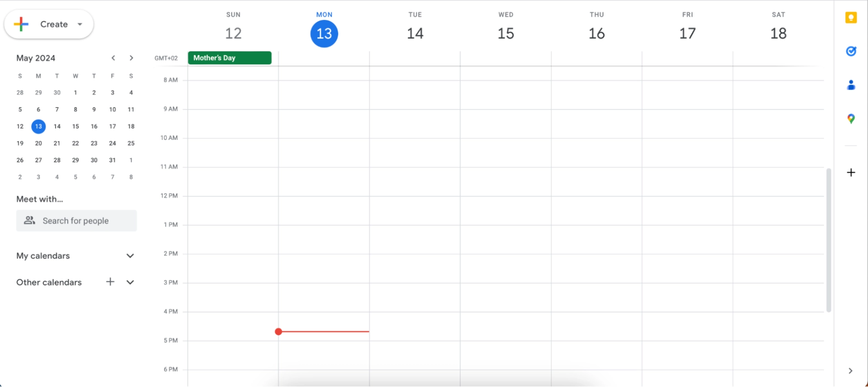This screenshot has height=387, width=868.
Task: Open the Create button dropdown arrow
Action: [x=80, y=24]
